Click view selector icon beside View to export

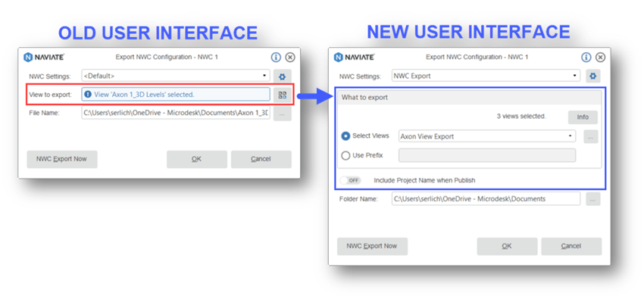coord(283,95)
